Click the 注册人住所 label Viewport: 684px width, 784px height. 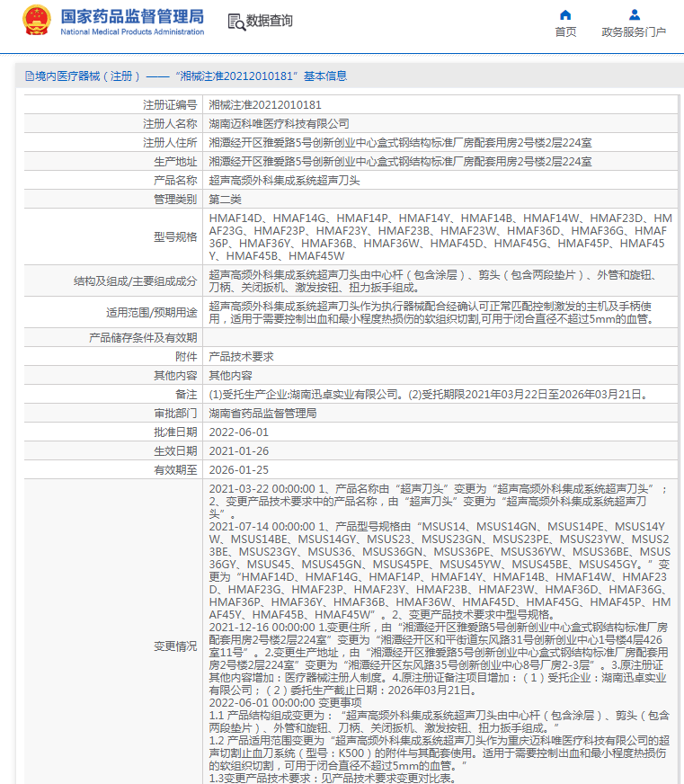coord(170,143)
